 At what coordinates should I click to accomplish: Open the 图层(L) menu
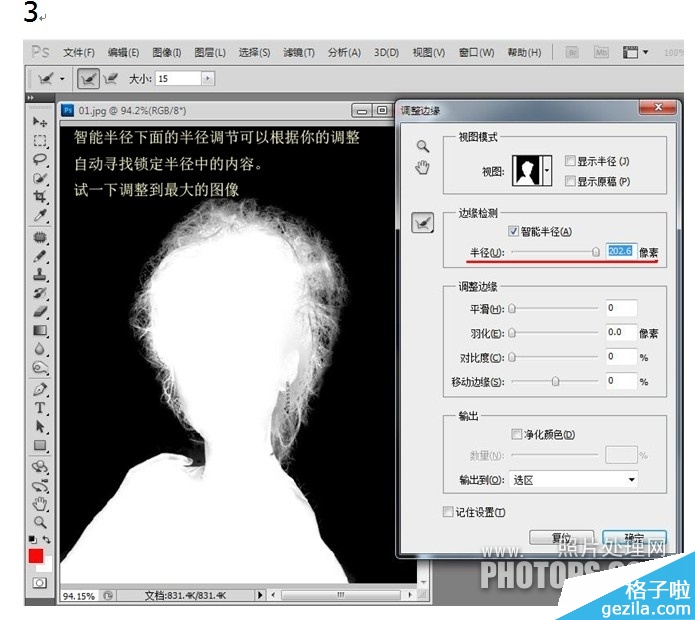coord(210,53)
